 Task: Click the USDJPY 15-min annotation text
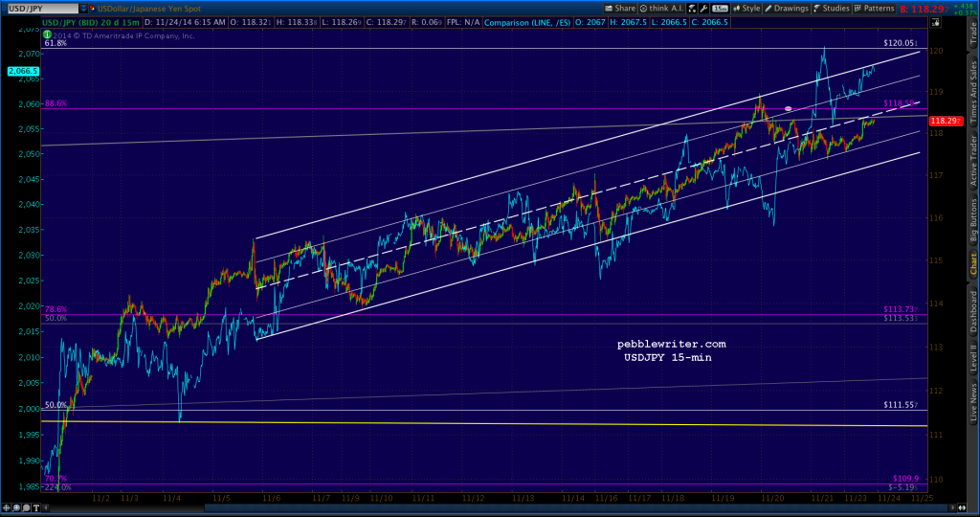[x=667, y=357]
